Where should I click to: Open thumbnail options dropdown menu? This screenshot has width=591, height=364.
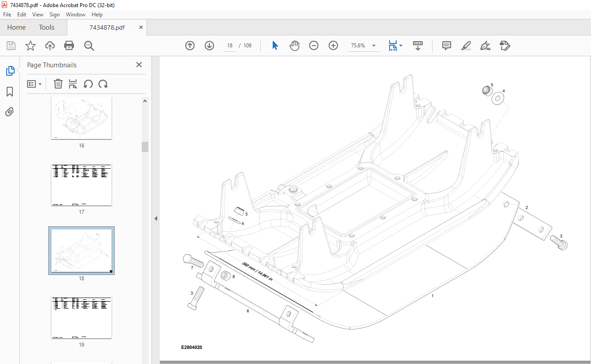click(x=35, y=84)
